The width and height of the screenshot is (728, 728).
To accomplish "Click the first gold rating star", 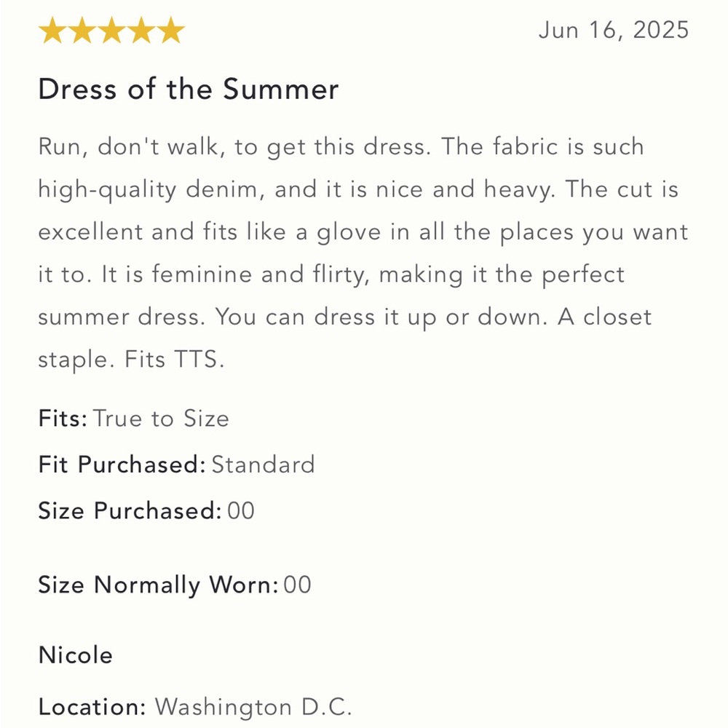I will [52, 32].
